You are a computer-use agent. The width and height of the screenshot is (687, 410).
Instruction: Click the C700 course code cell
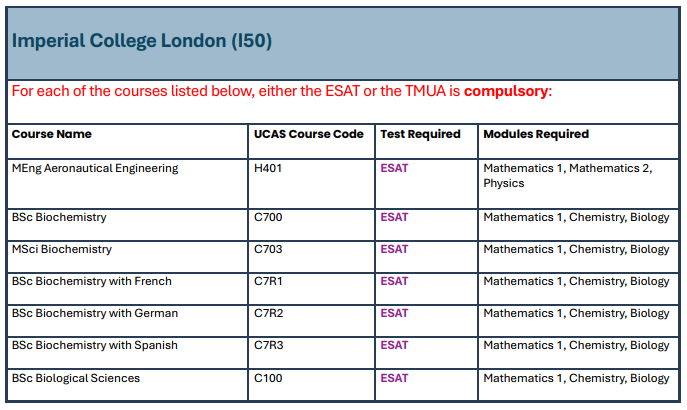tap(269, 217)
